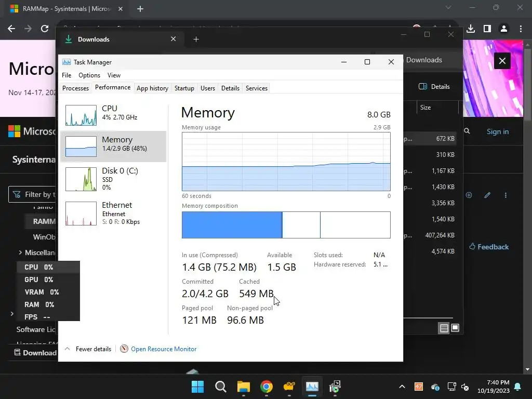Select the Ethernet performance item

(x=113, y=214)
